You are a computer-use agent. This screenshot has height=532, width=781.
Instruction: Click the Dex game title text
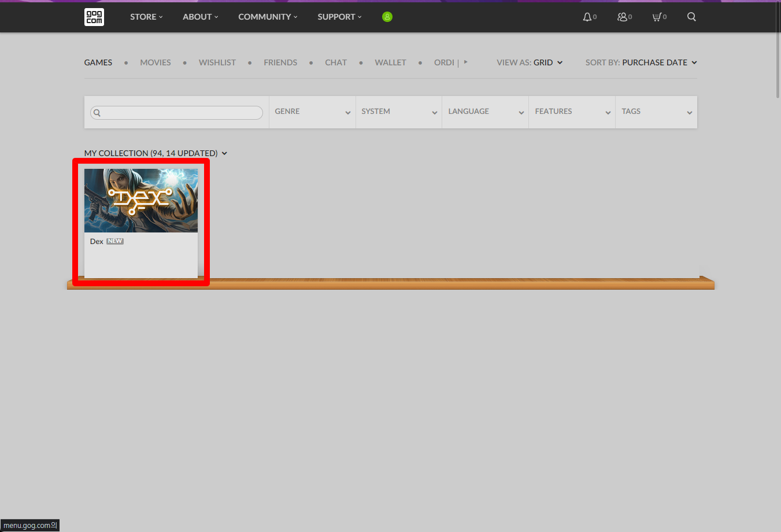(x=97, y=242)
